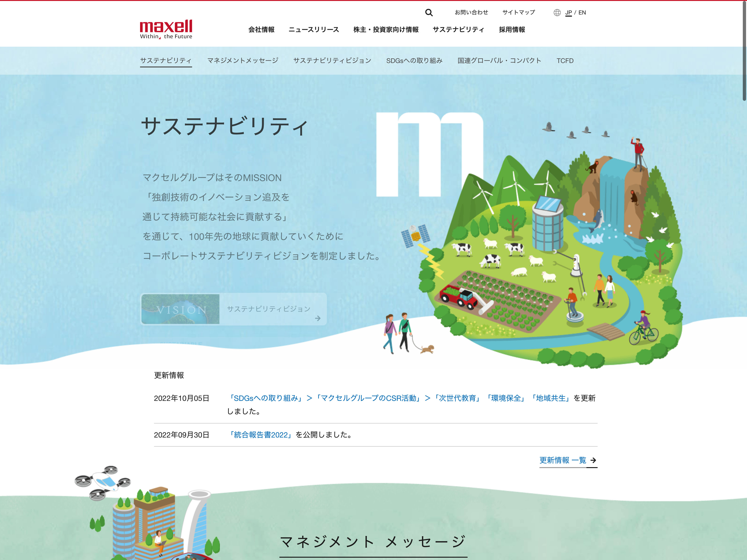The height and width of the screenshot is (560, 747).
Task: Open 統合報告書2022 link
Action: pyautogui.click(x=261, y=435)
